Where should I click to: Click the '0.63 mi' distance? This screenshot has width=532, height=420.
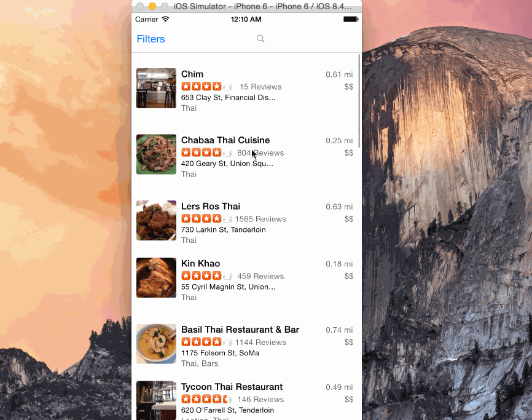coord(339,207)
